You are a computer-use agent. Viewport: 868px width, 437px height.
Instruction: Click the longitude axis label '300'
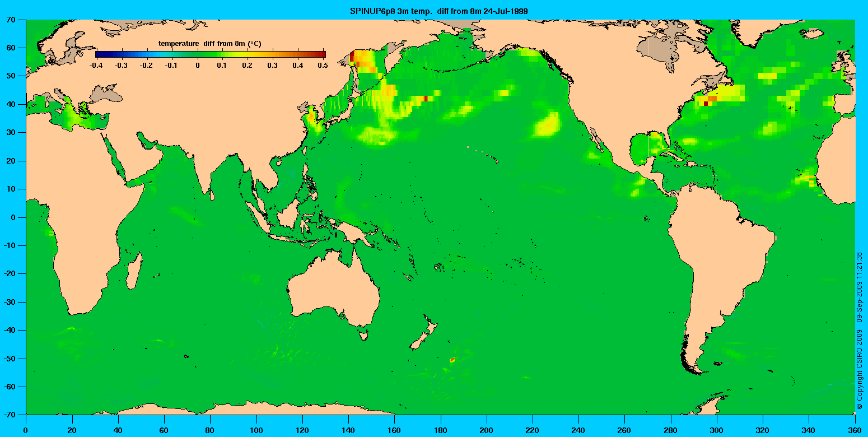pyautogui.click(x=717, y=431)
